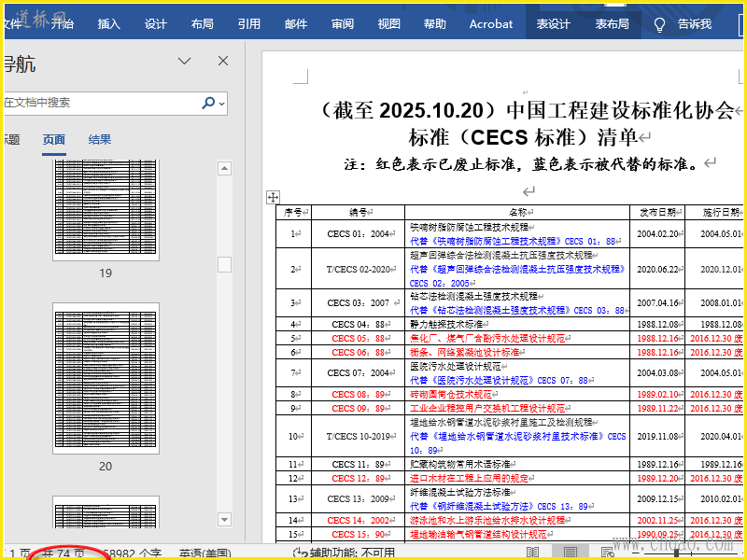747x560 pixels.
Task: Click cell CECS 07：2004
Action: pos(359,372)
